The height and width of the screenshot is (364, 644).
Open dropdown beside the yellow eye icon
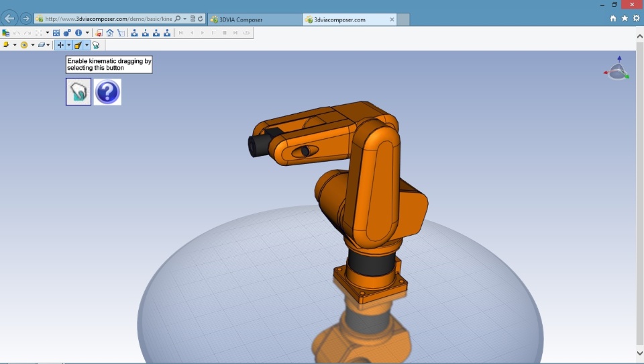pyautogui.click(x=33, y=45)
